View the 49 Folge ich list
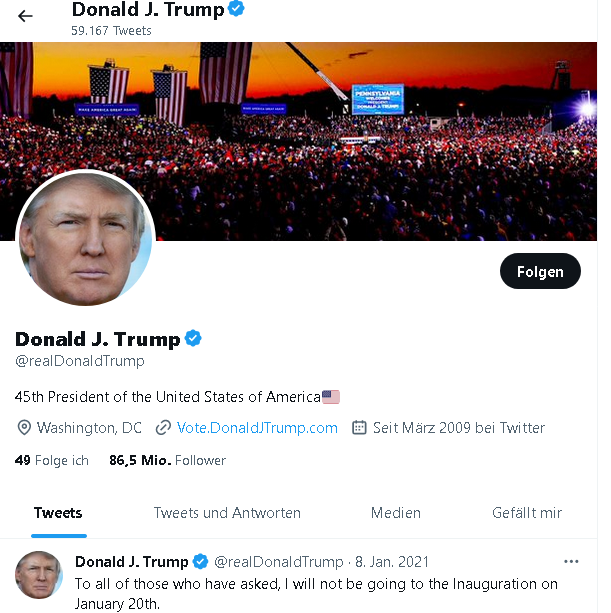 click(52, 460)
